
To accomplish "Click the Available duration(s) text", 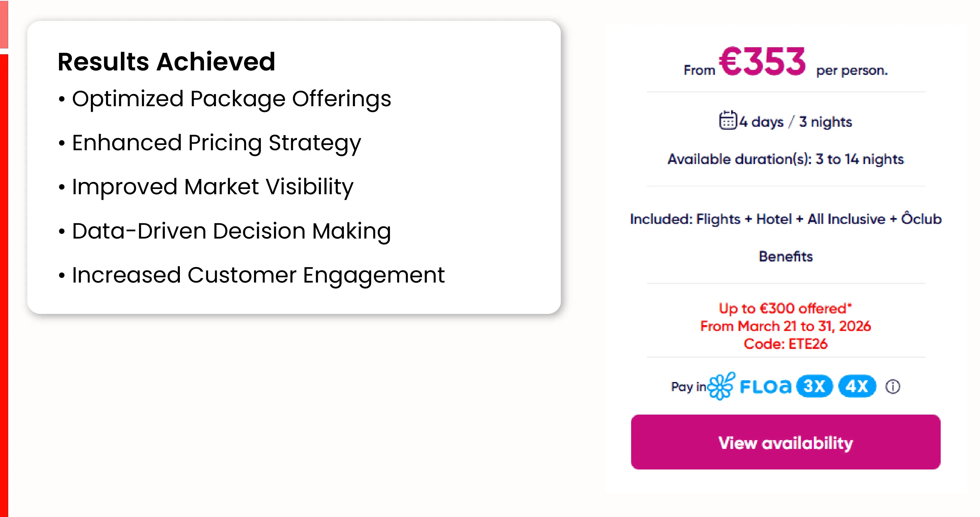I will click(785, 159).
